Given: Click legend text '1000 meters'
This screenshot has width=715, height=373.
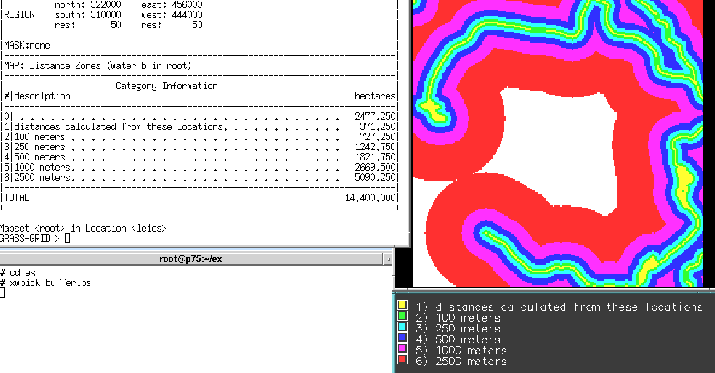Looking at the screenshot, I should 471,350.
